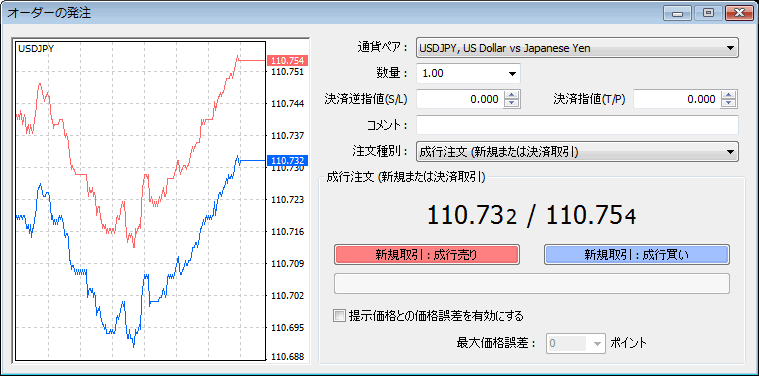Click the 決済逆指値(S/L) value field
The width and height of the screenshot is (759, 376).
pos(459,99)
